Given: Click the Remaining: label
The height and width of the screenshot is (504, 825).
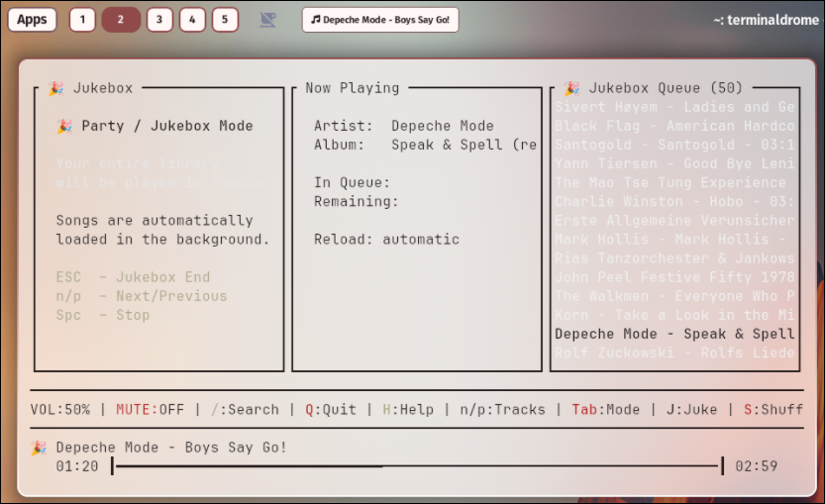Looking at the screenshot, I should [x=357, y=201].
